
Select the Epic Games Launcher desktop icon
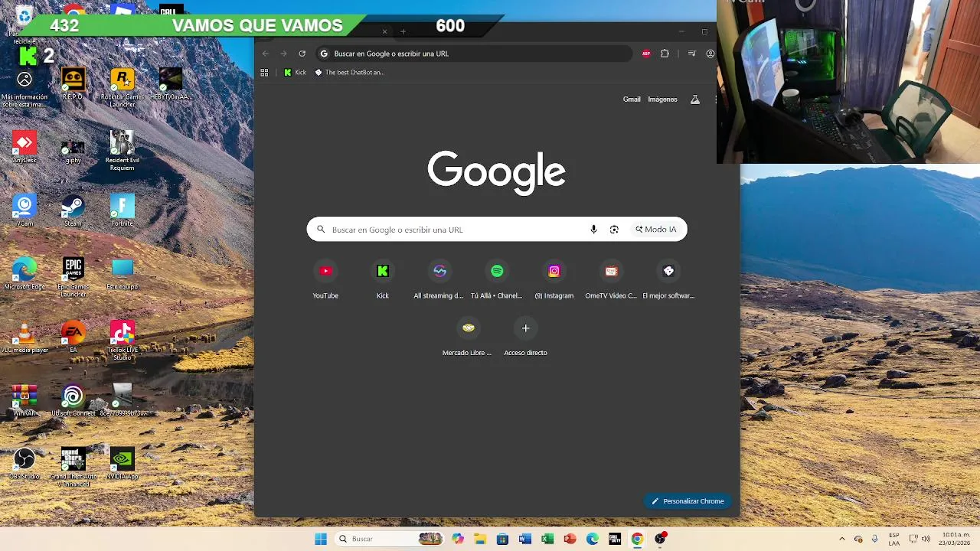(73, 277)
